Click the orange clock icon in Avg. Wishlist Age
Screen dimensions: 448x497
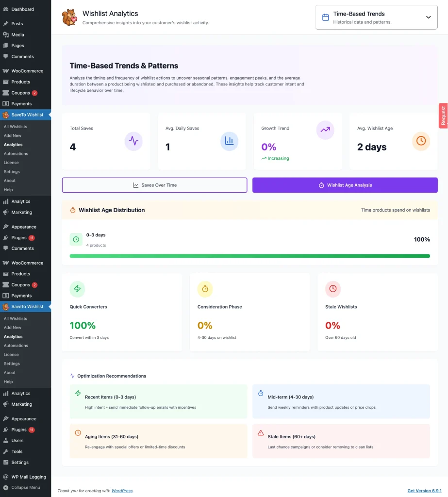point(421,141)
